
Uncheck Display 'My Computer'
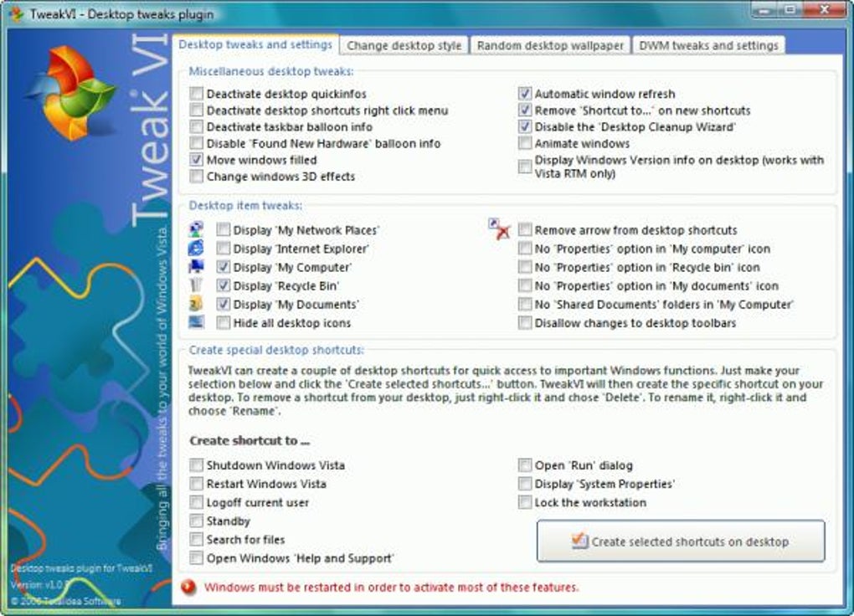coord(223,267)
